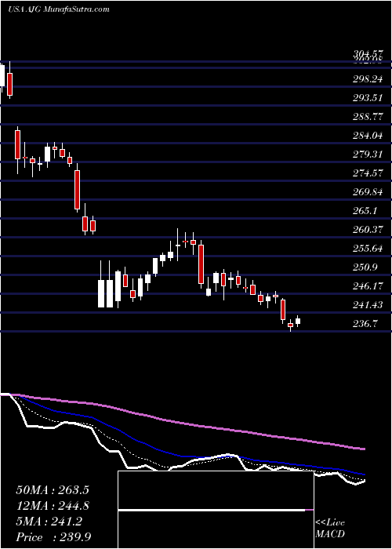
Task: Click the 241.43 price axis value
Action: coord(368,304)
